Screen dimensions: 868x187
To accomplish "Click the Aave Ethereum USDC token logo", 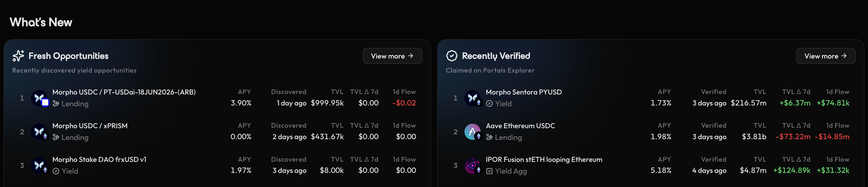I will tap(472, 131).
